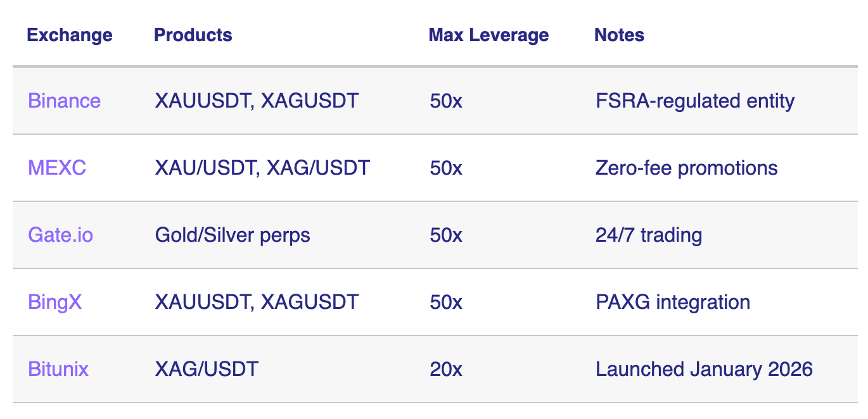Image resolution: width=868 pixels, height=419 pixels.
Task: Click the 20x leverage value
Action: point(445,369)
